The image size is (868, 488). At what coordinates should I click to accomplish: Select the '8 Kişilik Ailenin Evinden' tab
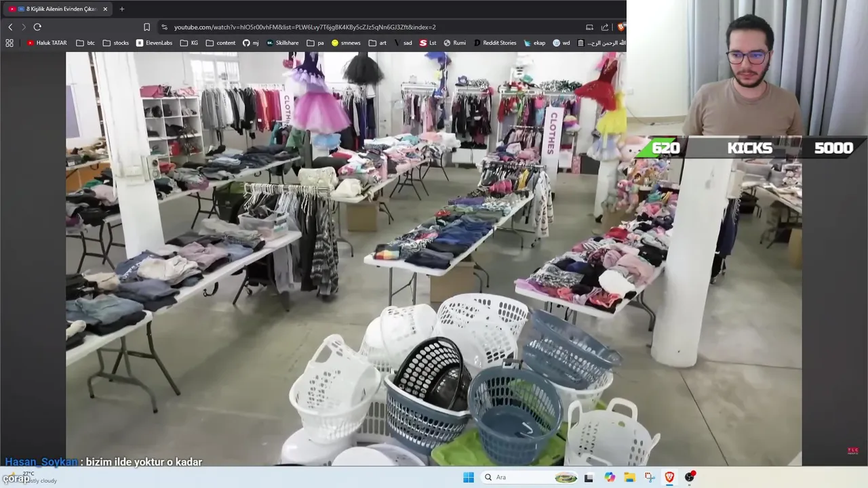pos(58,9)
